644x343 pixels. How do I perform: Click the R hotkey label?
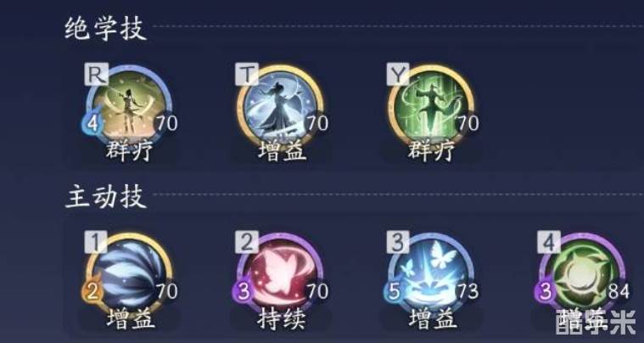coord(96,74)
